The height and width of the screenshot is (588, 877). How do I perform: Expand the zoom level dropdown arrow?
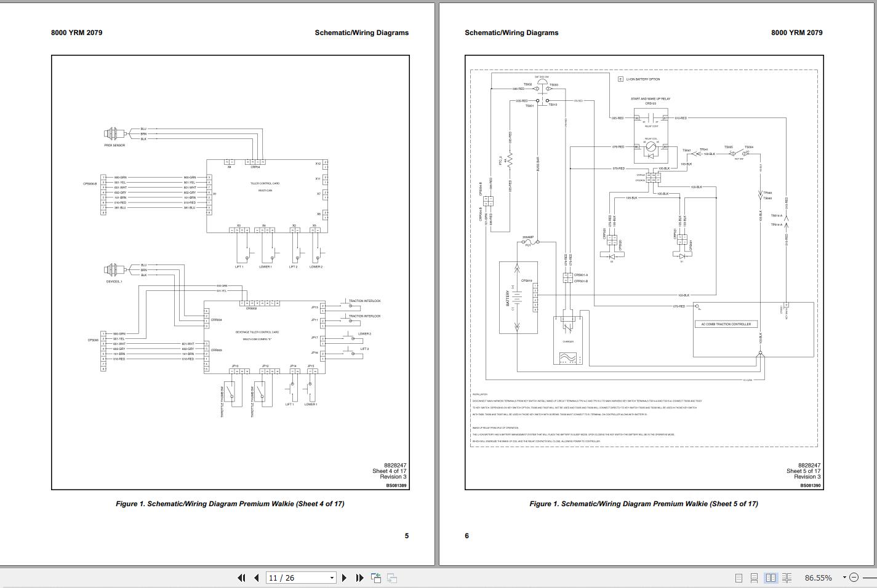pos(844,577)
